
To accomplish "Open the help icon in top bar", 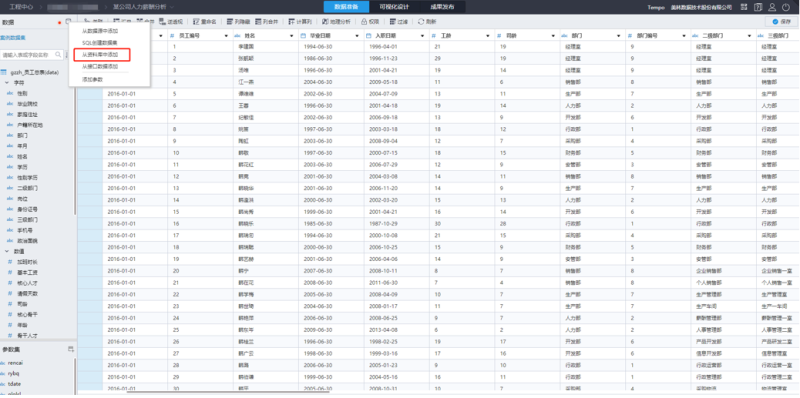I will coord(759,7).
